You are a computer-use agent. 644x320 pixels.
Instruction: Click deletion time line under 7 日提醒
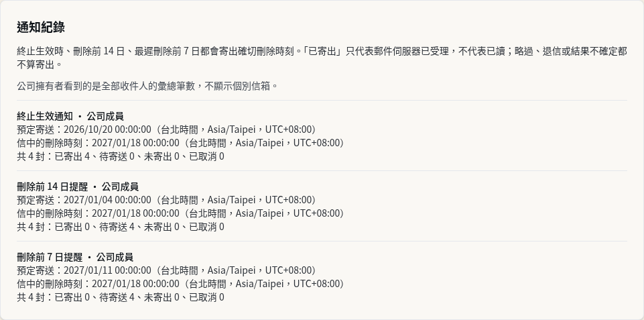(180, 284)
